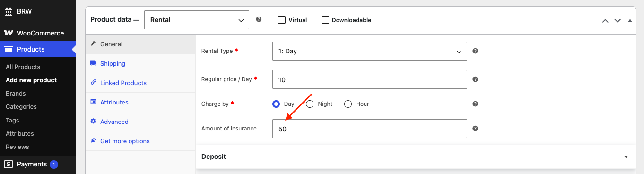Click the WooCommerce logo icon
This screenshot has width=644, height=174.
[x=9, y=33]
